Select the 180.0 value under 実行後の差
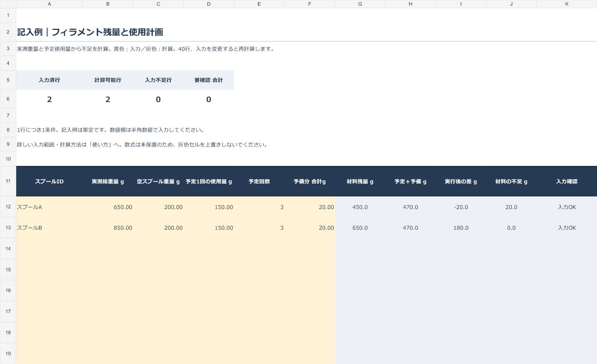 tap(461, 228)
